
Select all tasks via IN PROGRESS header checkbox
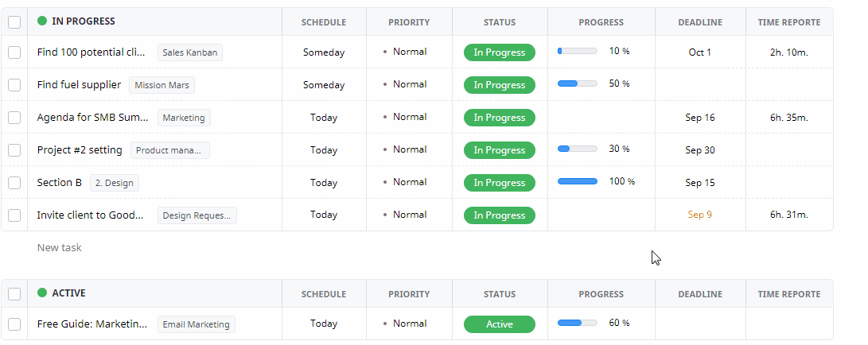pyautogui.click(x=14, y=22)
